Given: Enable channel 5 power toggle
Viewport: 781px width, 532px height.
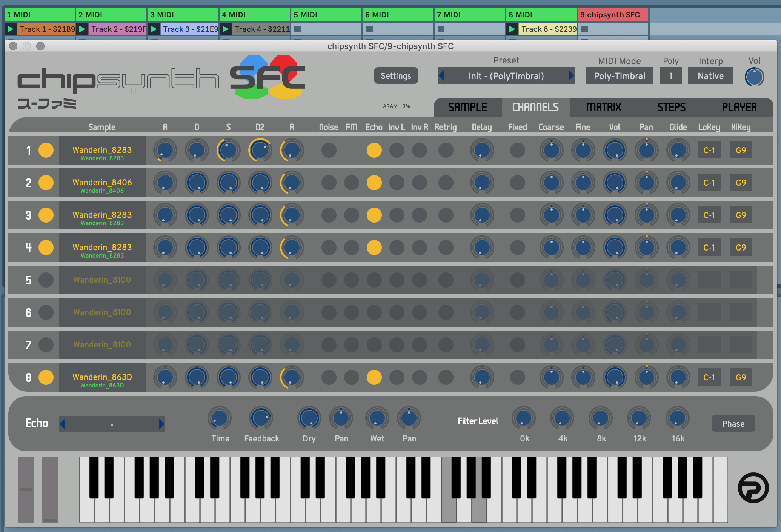Looking at the screenshot, I should 46,280.
